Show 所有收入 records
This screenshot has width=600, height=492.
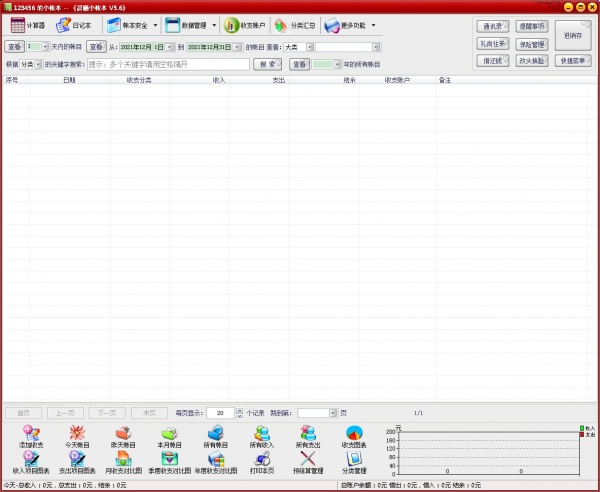262,435
